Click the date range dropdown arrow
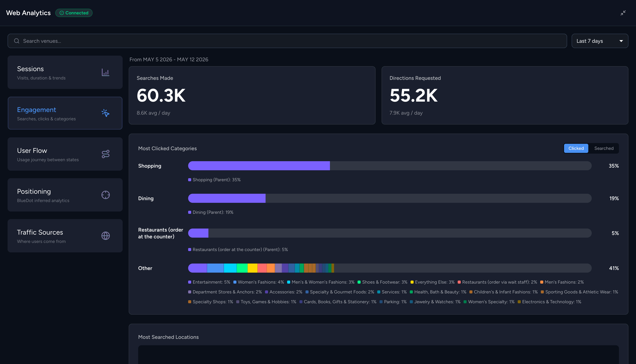636x364 pixels. click(x=621, y=41)
